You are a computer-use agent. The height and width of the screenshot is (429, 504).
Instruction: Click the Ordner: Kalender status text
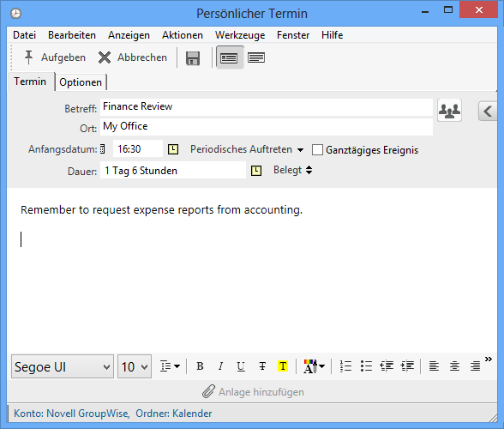tap(173, 414)
